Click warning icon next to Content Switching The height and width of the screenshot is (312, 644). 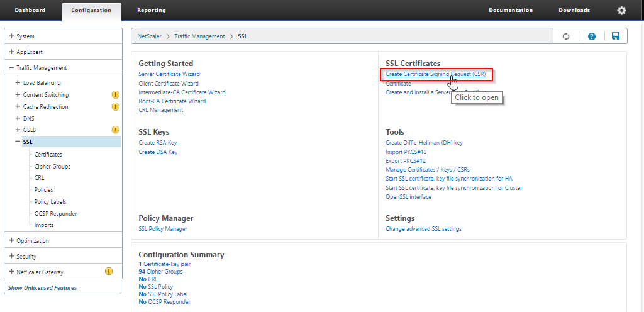tap(116, 95)
